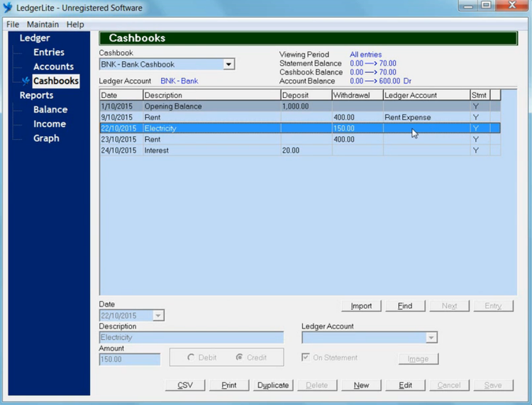The height and width of the screenshot is (405, 532).
Task: Sort by the Withdrawal column header
Action: click(x=356, y=95)
